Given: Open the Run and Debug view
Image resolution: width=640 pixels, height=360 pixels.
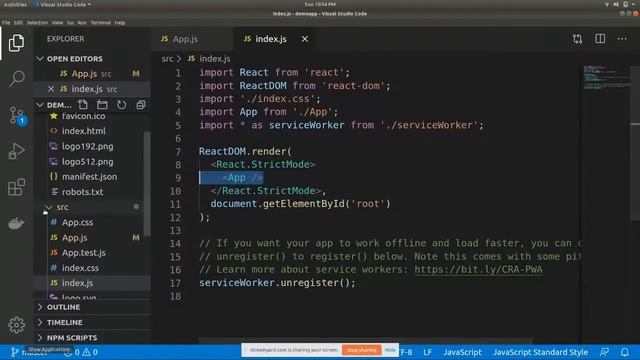Looking at the screenshot, I should (16, 151).
